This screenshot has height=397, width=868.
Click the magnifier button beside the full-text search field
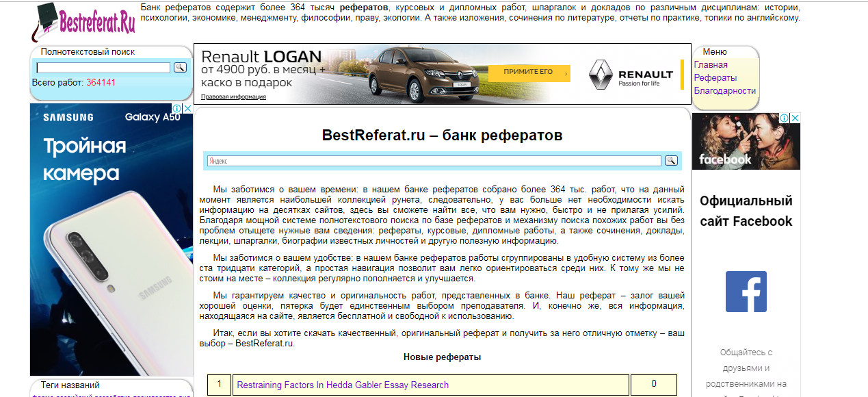tap(181, 67)
